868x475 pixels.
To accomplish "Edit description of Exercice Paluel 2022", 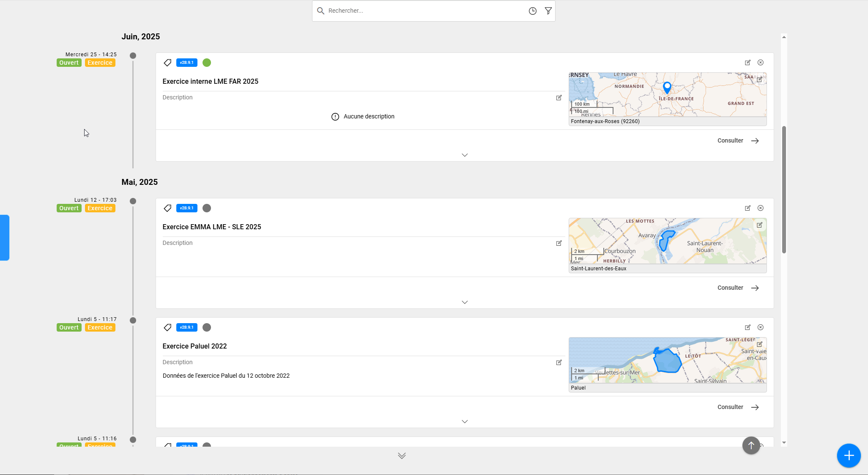I will [x=559, y=362].
